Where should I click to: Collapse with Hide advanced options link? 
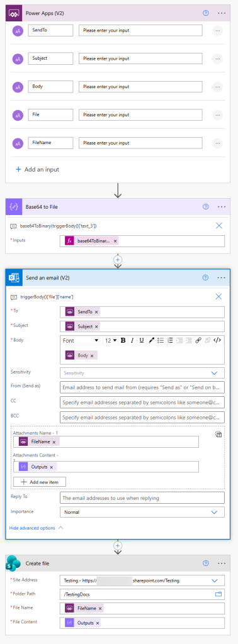(36, 528)
